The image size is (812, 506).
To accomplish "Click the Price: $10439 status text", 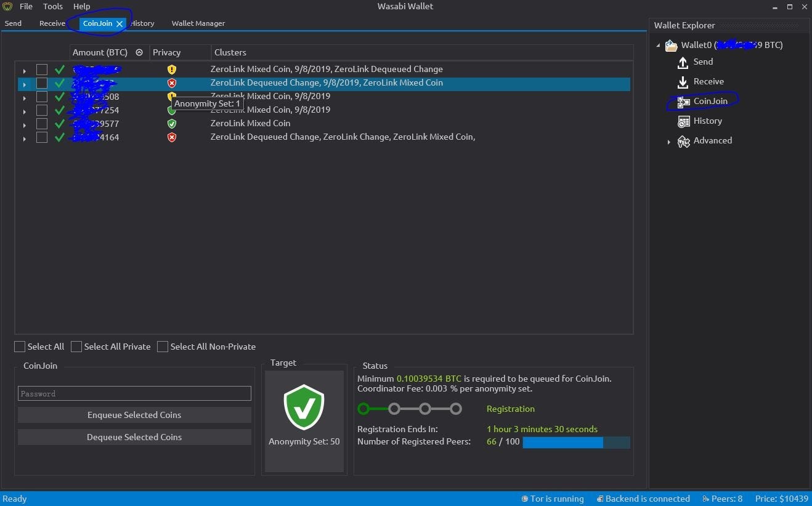I will click(x=781, y=499).
